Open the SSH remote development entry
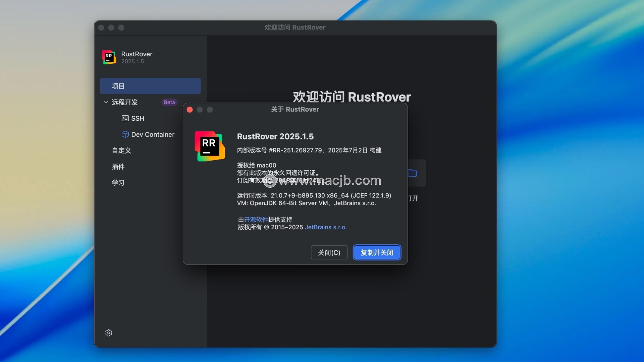Image resolution: width=644 pixels, height=362 pixels. click(138, 118)
